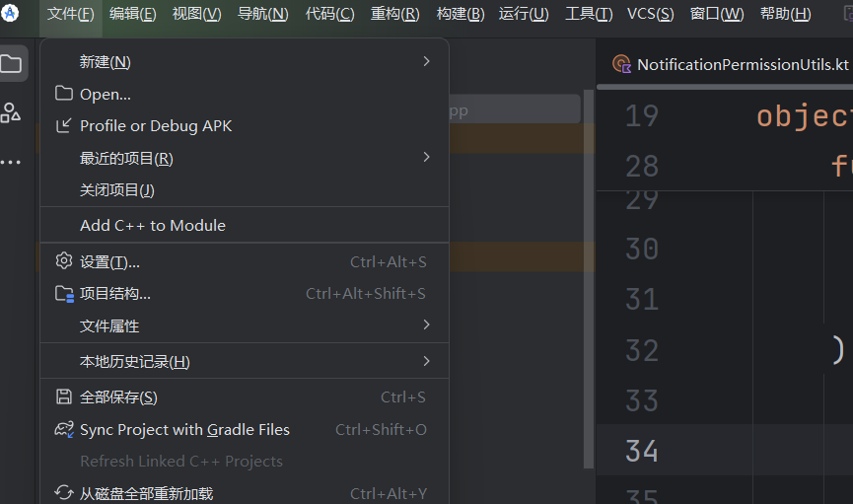Open the 编辑(E) menu
This screenshot has height=504, width=853.
point(133,14)
